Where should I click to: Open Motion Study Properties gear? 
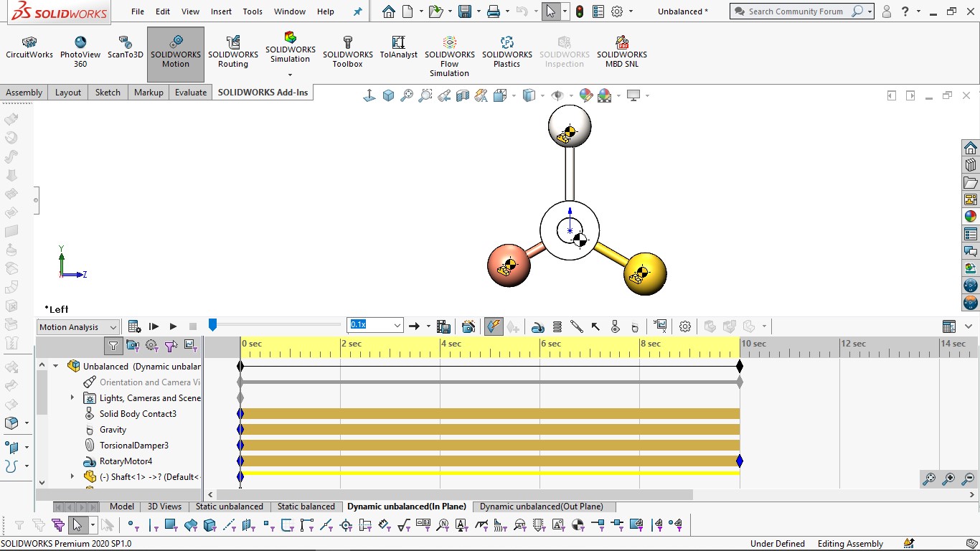685,326
